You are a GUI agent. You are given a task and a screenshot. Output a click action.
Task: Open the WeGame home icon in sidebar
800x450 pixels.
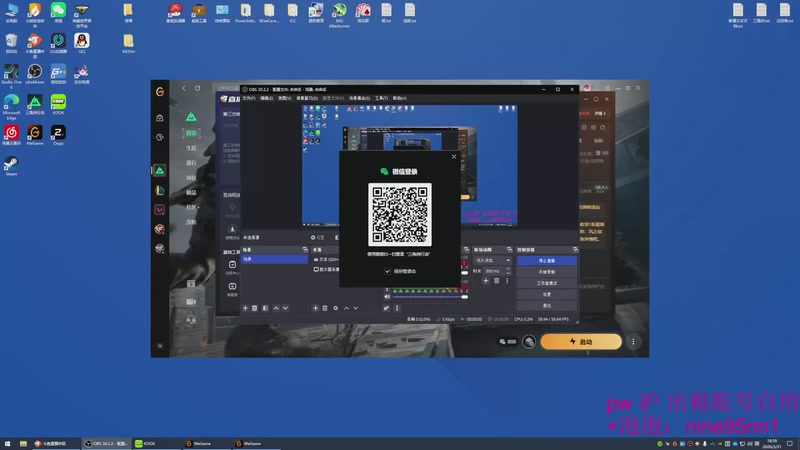click(160, 118)
